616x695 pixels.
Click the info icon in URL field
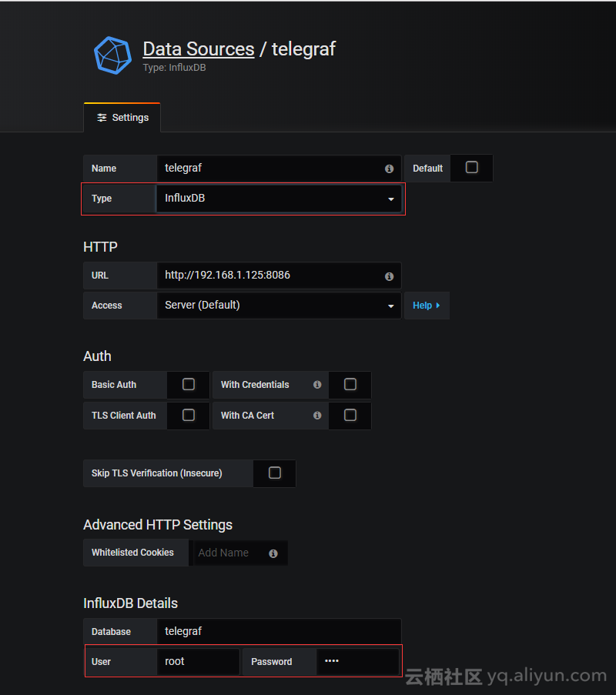click(389, 276)
